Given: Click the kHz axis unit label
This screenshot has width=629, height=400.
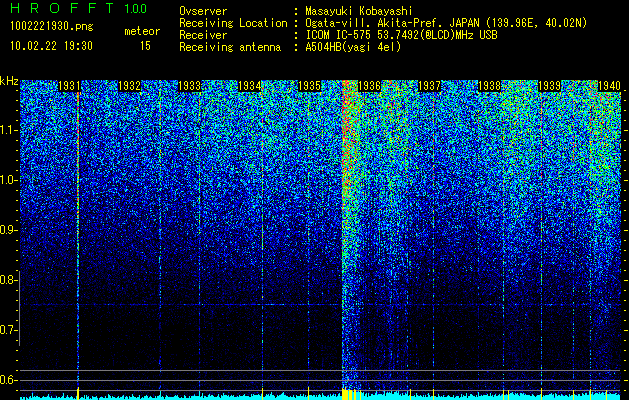Looking at the screenshot, I should 9,81.
